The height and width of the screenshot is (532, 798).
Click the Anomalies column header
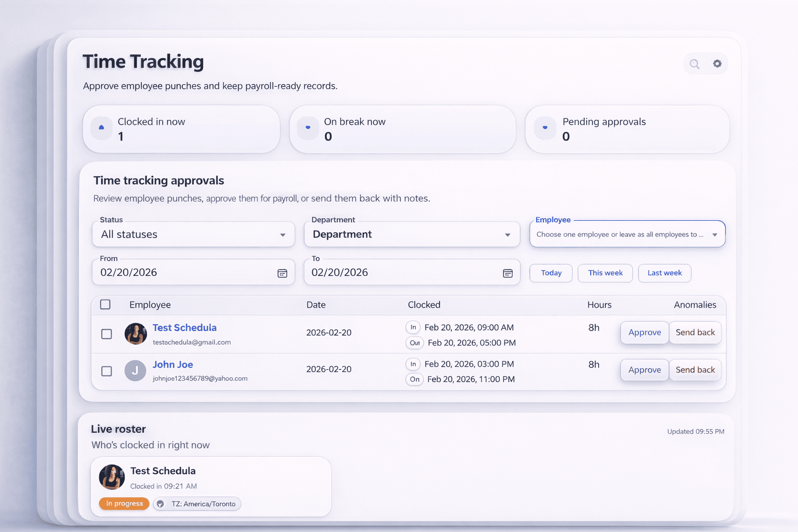pos(695,305)
